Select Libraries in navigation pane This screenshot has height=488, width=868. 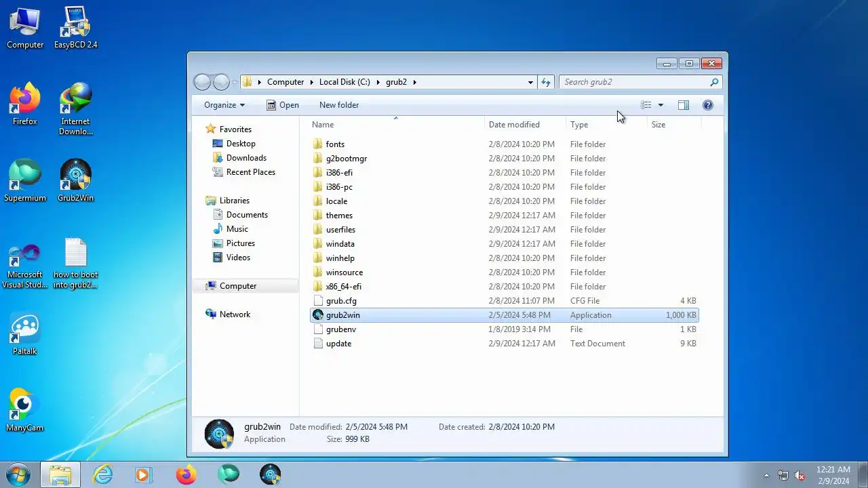234,201
